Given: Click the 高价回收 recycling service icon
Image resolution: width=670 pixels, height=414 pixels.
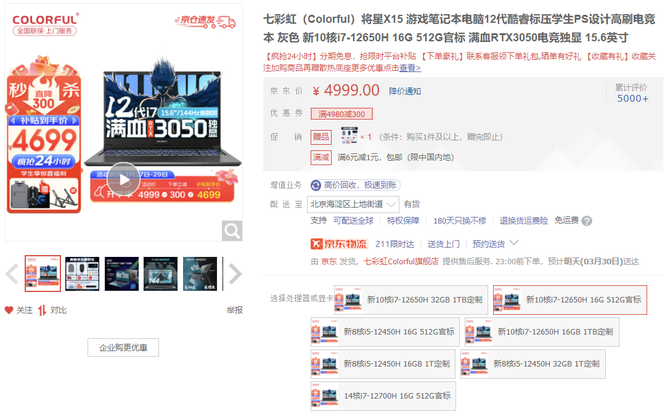Looking at the screenshot, I should (316, 185).
